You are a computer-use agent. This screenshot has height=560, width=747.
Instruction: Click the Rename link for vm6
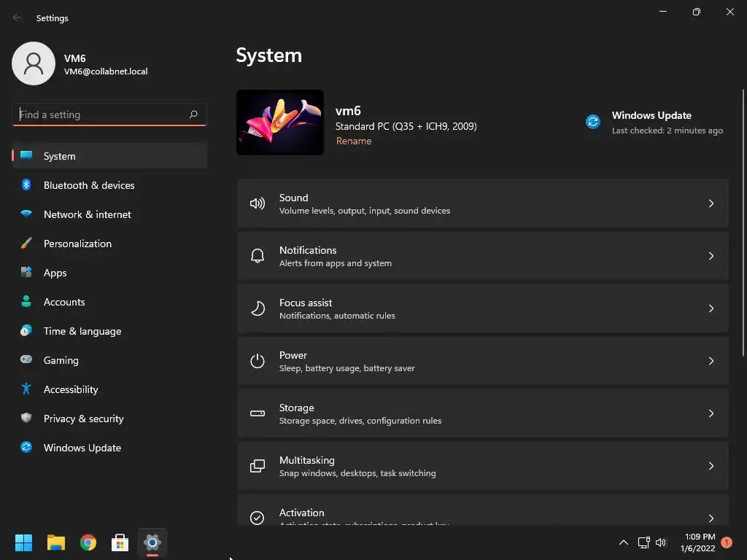[x=354, y=141]
